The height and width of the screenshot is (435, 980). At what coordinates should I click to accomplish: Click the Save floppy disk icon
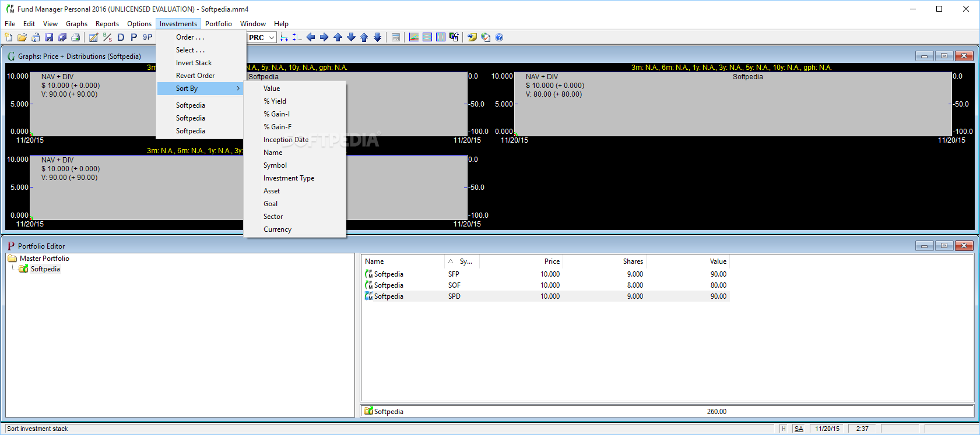coord(49,37)
